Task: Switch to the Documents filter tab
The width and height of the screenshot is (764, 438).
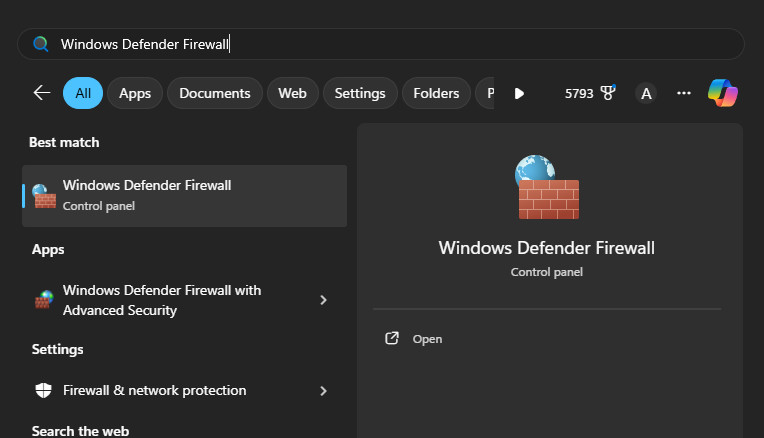Action: pyautogui.click(x=214, y=93)
